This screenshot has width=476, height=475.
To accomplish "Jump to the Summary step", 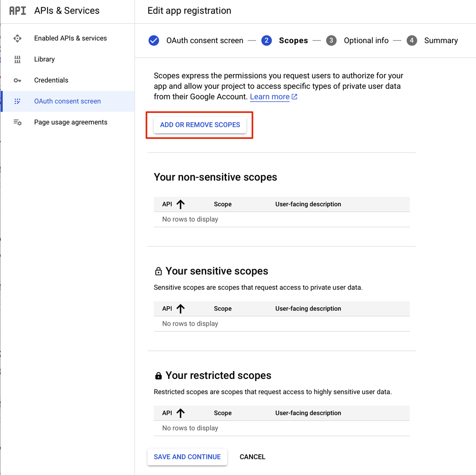I will [x=441, y=40].
